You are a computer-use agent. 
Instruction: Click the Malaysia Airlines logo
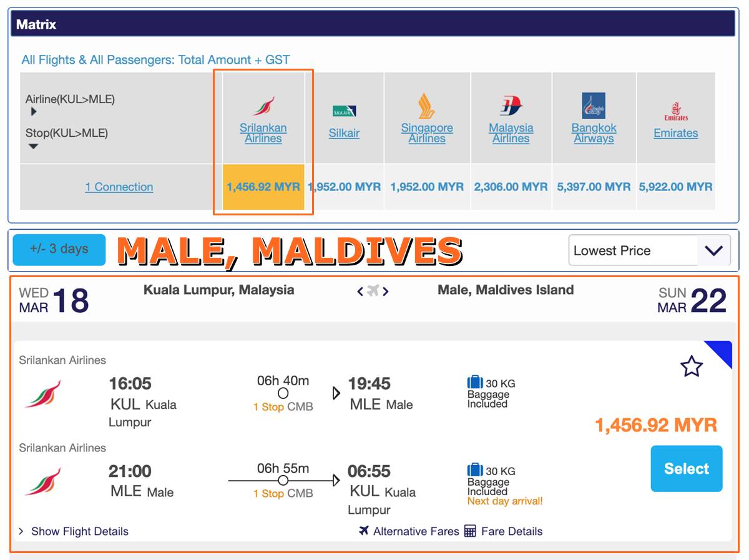(511, 106)
